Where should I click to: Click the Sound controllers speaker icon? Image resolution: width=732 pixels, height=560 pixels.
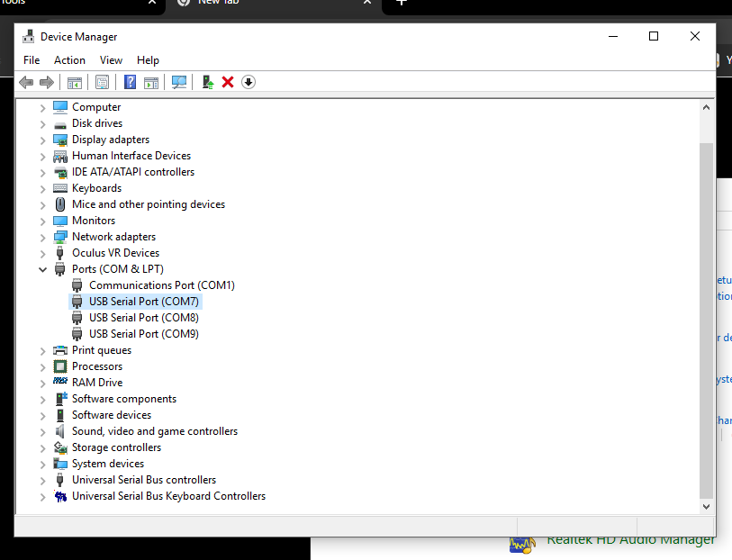[60, 431]
